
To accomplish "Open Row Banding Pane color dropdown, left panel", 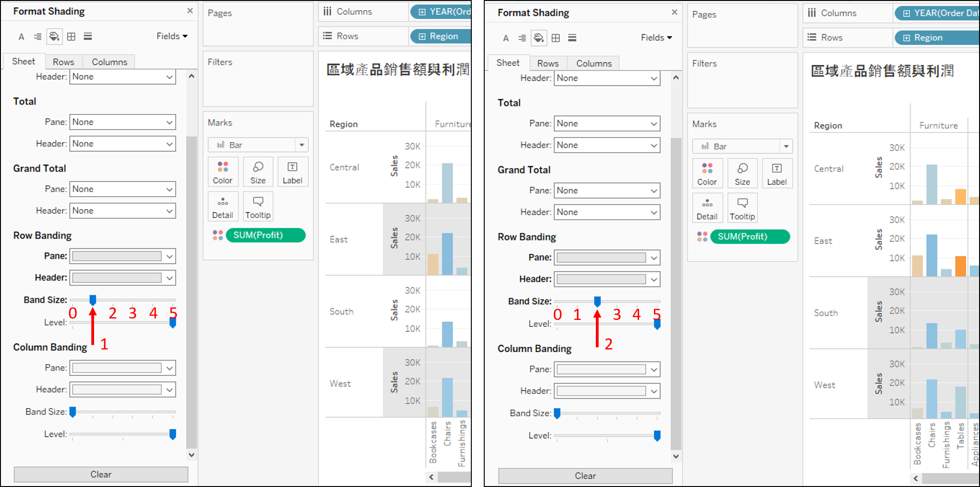I will (170, 257).
